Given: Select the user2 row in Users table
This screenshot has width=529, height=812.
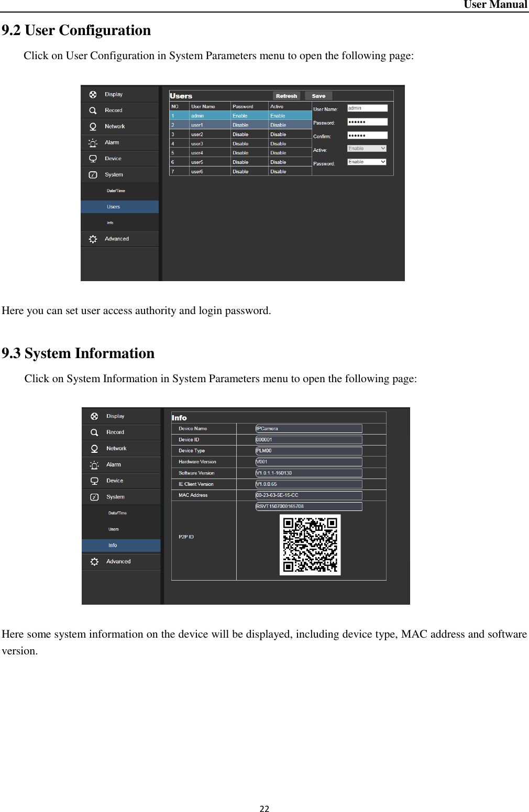Looking at the screenshot, I should [240, 135].
